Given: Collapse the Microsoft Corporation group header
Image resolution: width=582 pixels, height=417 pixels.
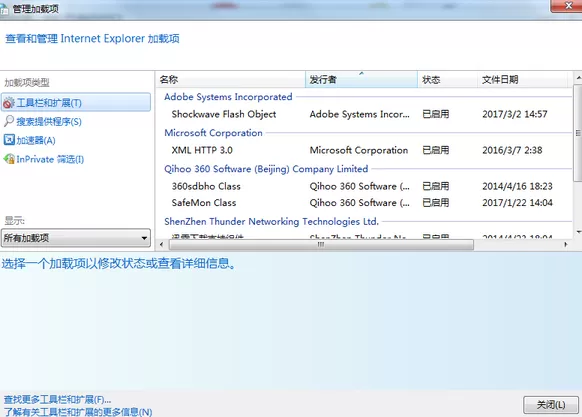Looking at the screenshot, I should (x=213, y=133).
